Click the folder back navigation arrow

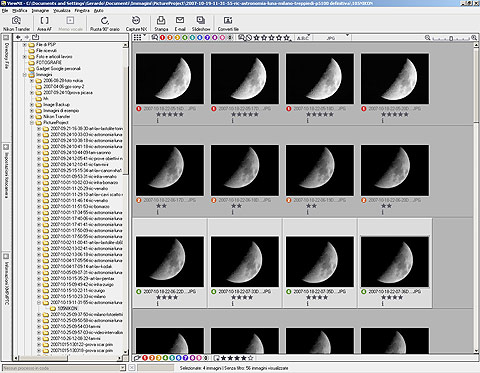(19, 37)
